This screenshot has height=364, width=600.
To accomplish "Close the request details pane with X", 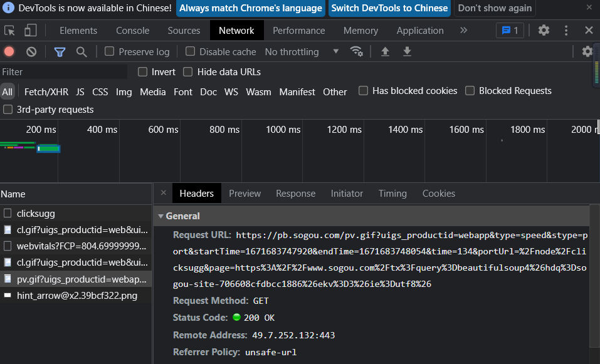I will pos(164,193).
